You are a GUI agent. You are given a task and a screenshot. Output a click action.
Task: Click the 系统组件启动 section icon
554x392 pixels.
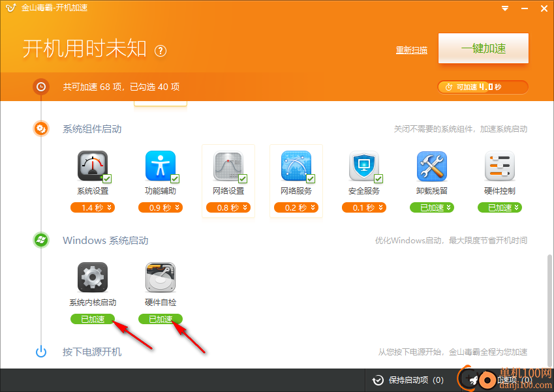[41, 128]
